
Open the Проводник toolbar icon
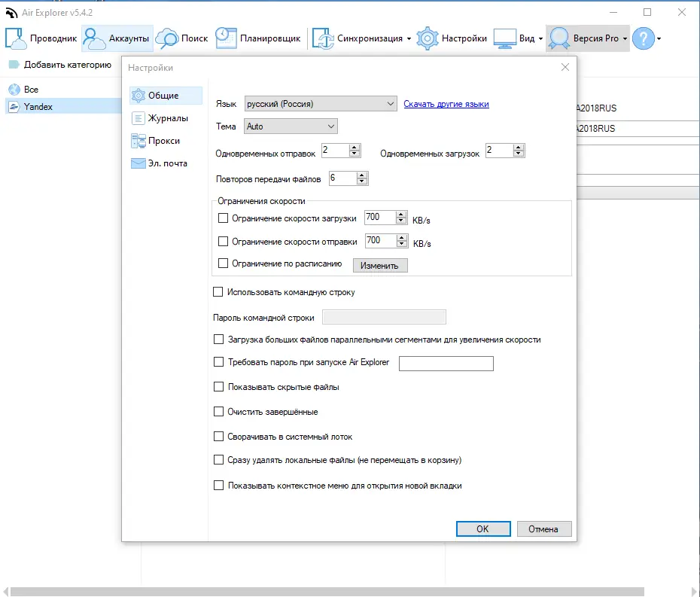15,38
